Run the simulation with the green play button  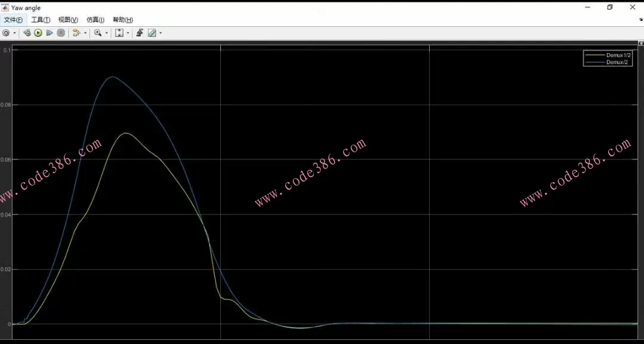pyautogui.click(x=38, y=33)
